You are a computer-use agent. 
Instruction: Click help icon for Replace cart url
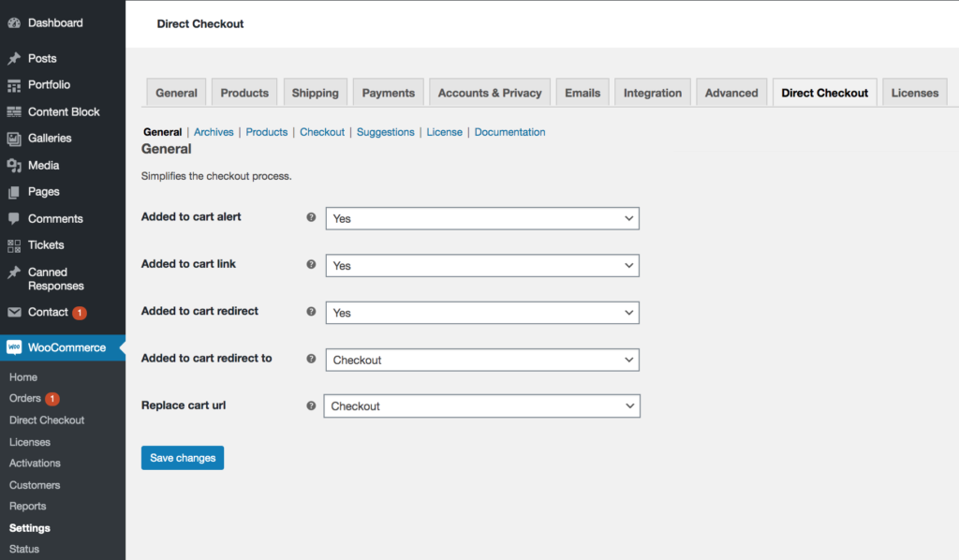coord(311,405)
